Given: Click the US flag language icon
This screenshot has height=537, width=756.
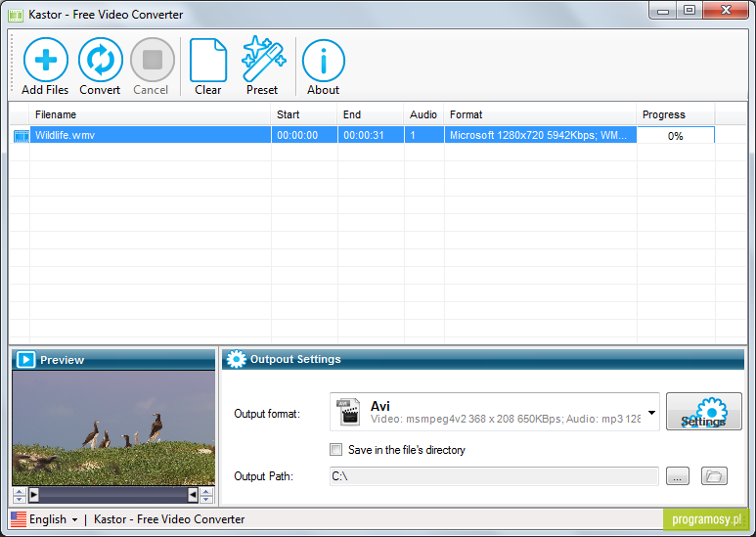Looking at the screenshot, I should point(19,519).
